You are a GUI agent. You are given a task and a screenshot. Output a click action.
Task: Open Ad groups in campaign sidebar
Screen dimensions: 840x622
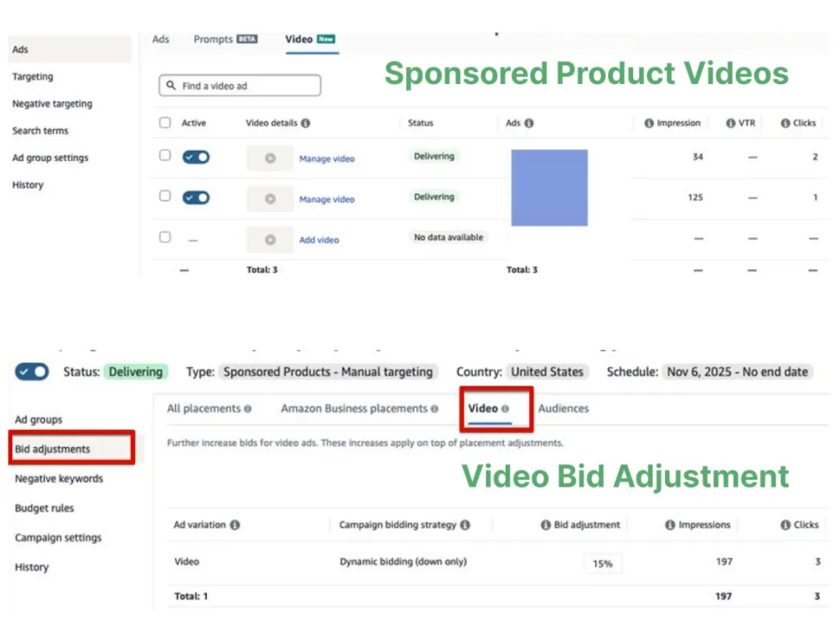pos(39,420)
